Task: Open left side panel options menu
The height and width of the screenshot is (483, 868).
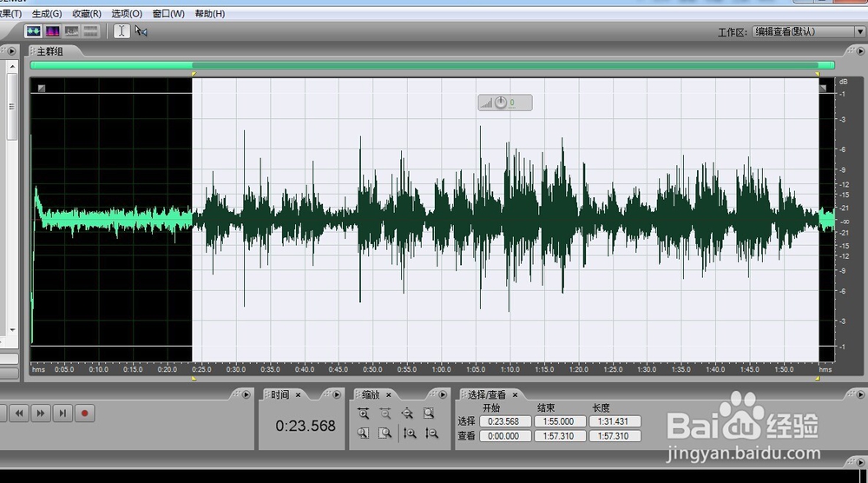Action: [x=11, y=51]
